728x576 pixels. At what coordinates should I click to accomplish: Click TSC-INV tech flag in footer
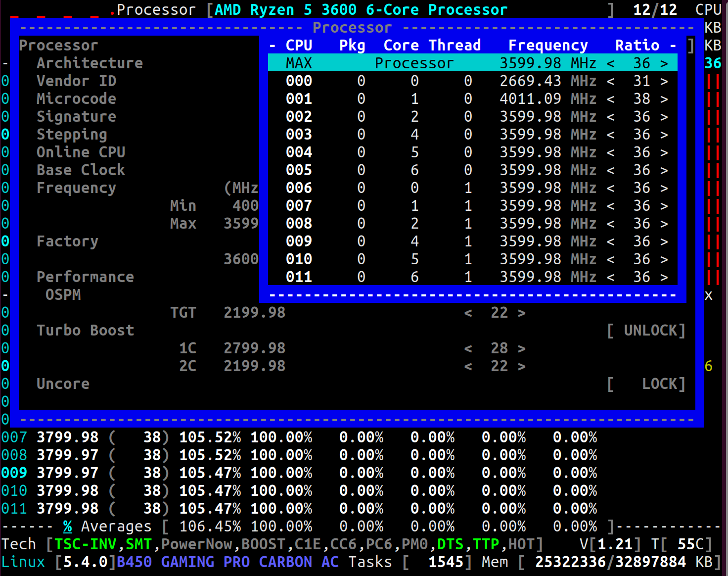pyautogui.click(x=85, y=544)
